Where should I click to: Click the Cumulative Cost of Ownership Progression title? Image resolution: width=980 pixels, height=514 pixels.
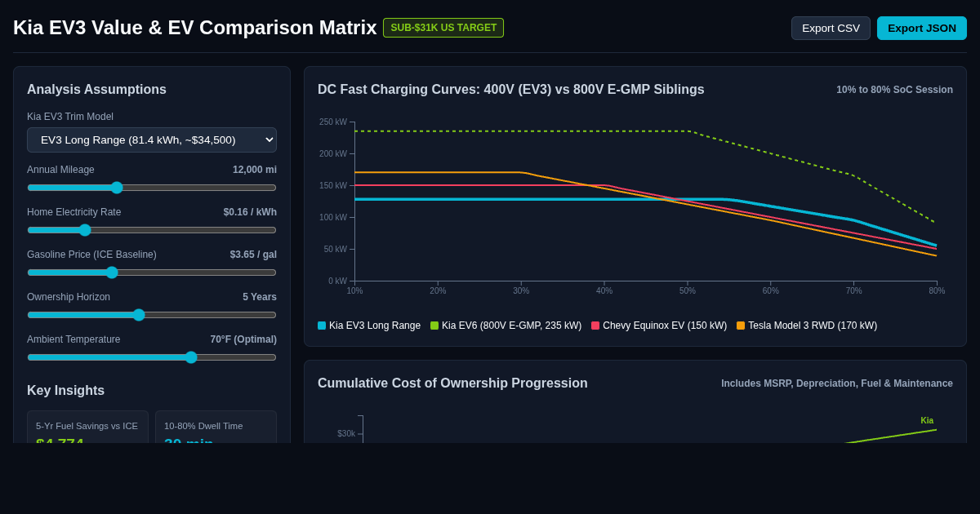click(452, 383)
